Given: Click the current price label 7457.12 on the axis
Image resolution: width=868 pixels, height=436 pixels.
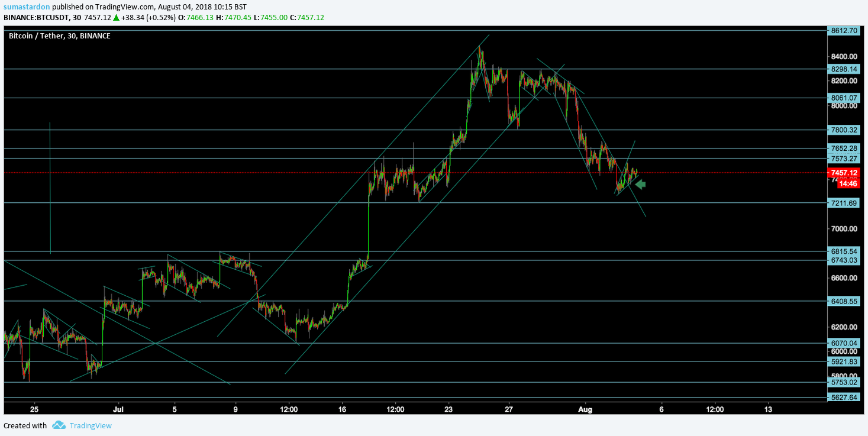Looking at the screenshot, I should click(843, 173).
